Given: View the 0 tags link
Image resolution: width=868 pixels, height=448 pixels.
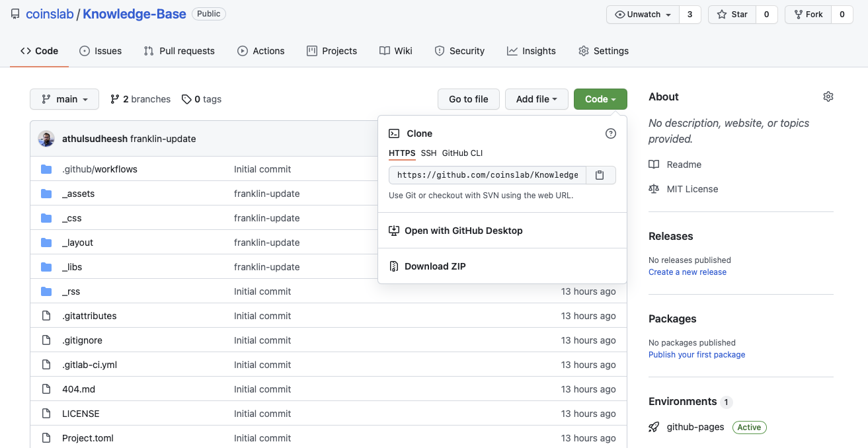Looking at the screenshot, I should pos(202,99).
